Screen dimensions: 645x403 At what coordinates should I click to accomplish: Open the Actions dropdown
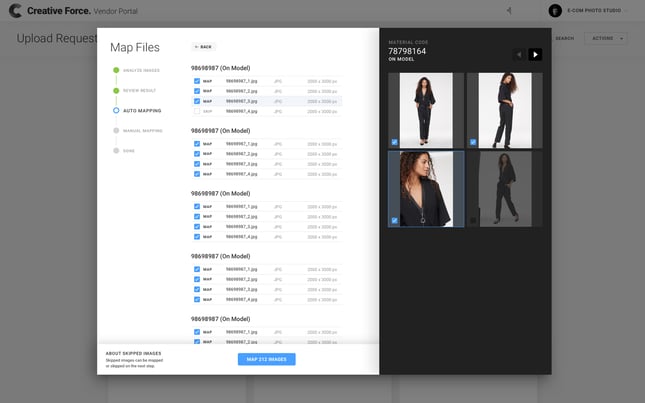[608, 38]
